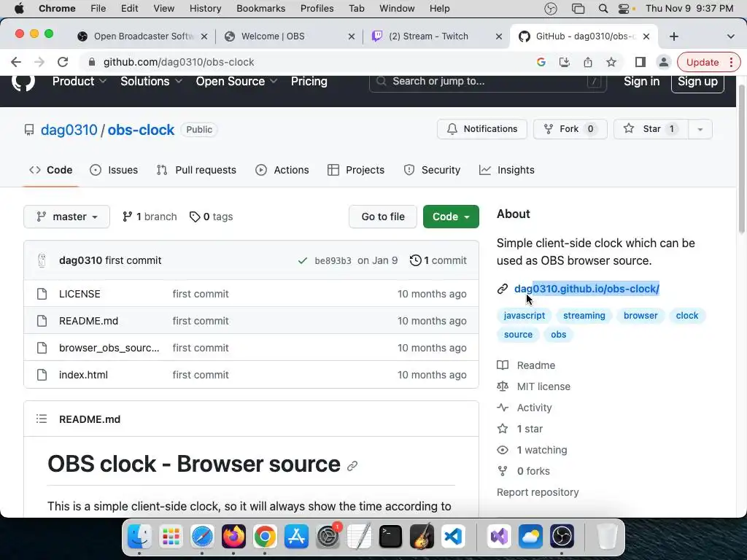Open the Chrome side panel icon
747x560 pixels.
point(640,62)
